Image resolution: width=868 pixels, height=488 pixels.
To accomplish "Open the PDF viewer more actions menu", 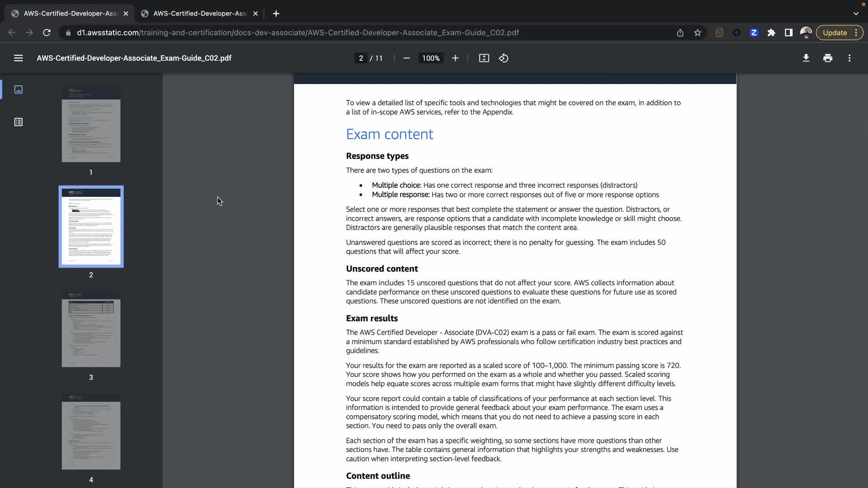I will (849, 58).
